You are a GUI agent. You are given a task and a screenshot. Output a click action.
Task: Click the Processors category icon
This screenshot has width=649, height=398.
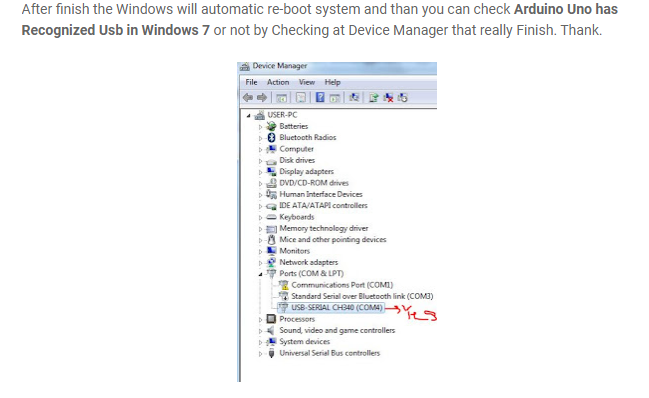(272, 319)
